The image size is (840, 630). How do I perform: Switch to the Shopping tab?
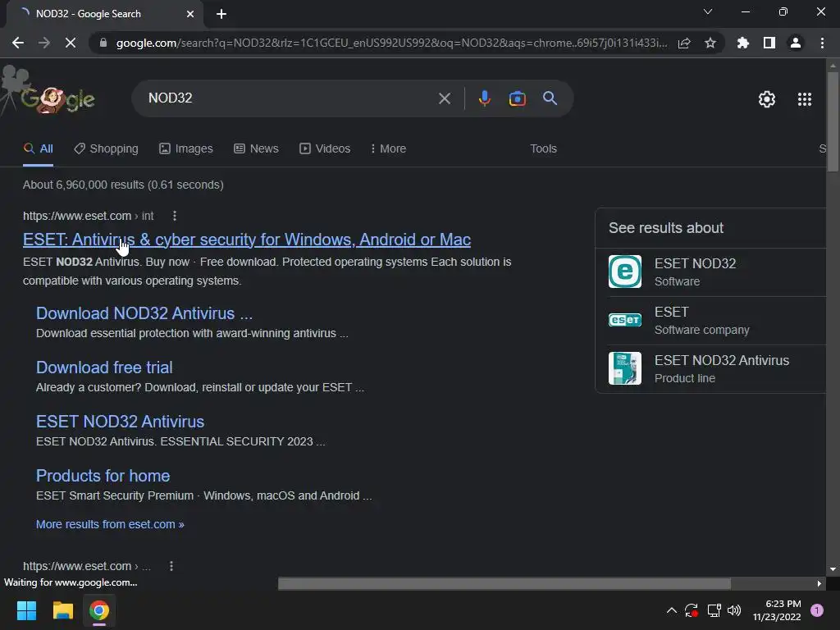click(106, 149)
